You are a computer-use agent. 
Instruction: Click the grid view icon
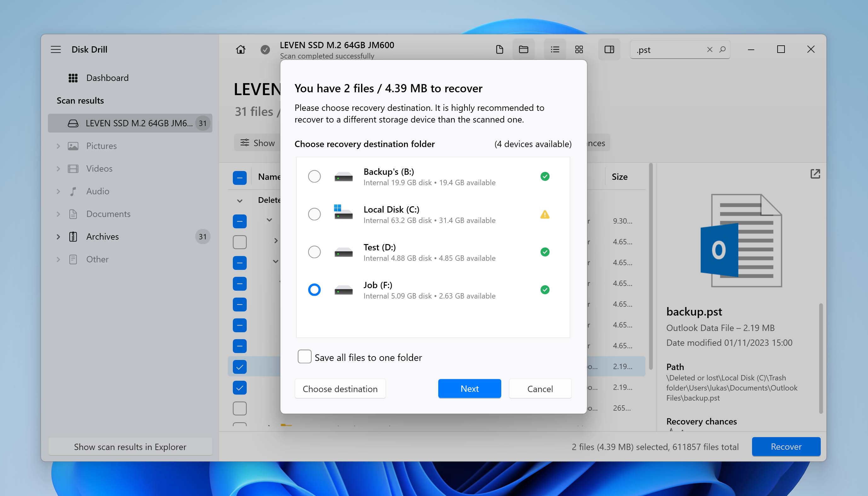[x=579, y=49]
